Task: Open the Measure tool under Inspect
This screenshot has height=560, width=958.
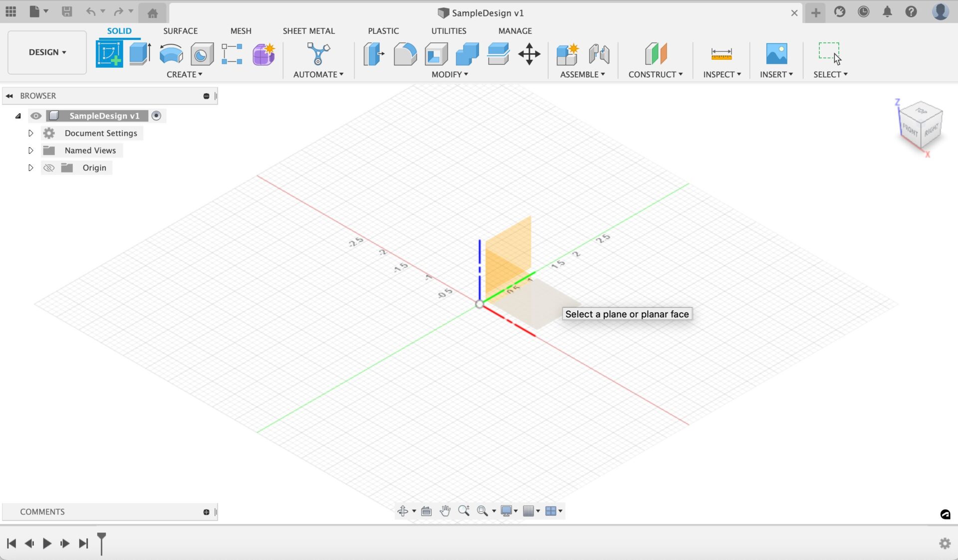Action: [721, 54]
